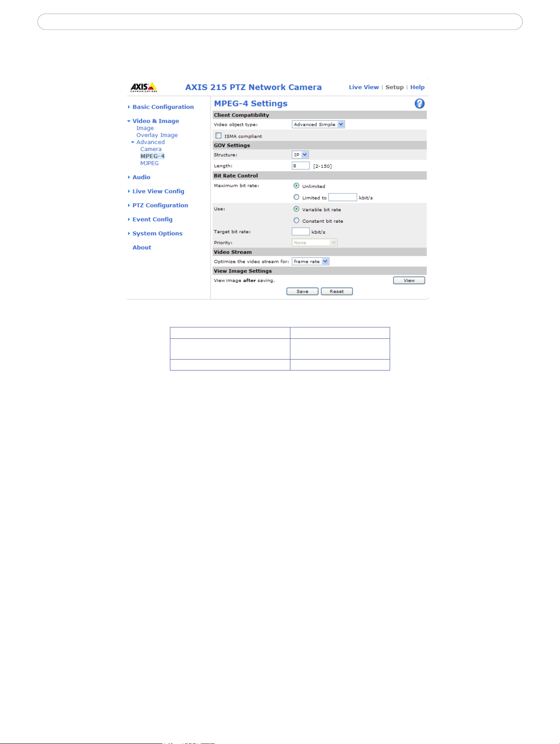Click the Reset button
Viewport: 560px width, 744px height.
tap(337, 292)
